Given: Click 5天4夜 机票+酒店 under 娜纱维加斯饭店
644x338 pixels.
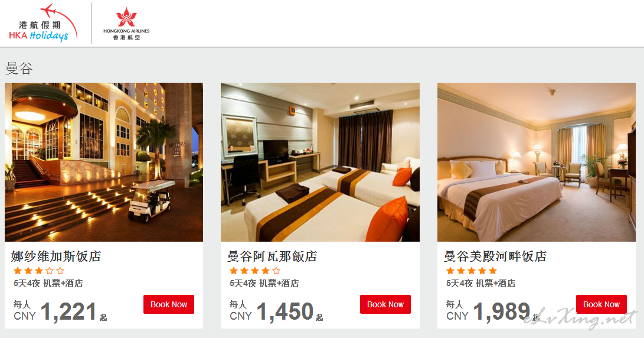Looking at the screenshot, I should coord(48,283).
